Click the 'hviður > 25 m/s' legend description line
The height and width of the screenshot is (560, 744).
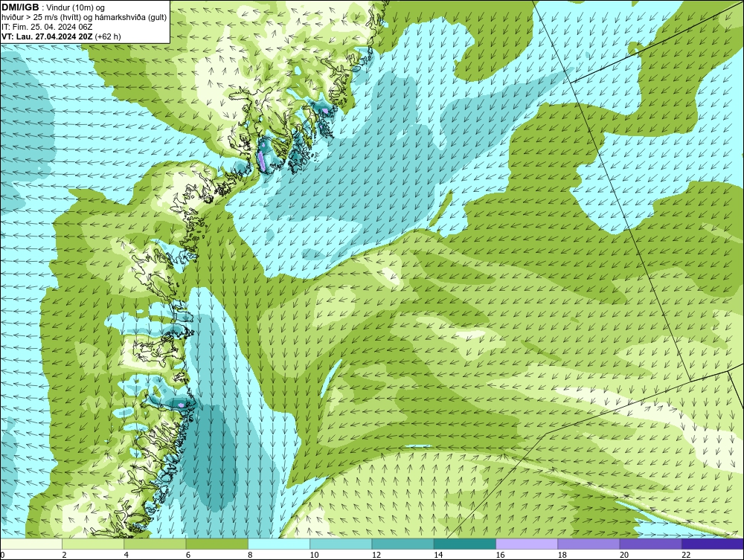(84, 18)
